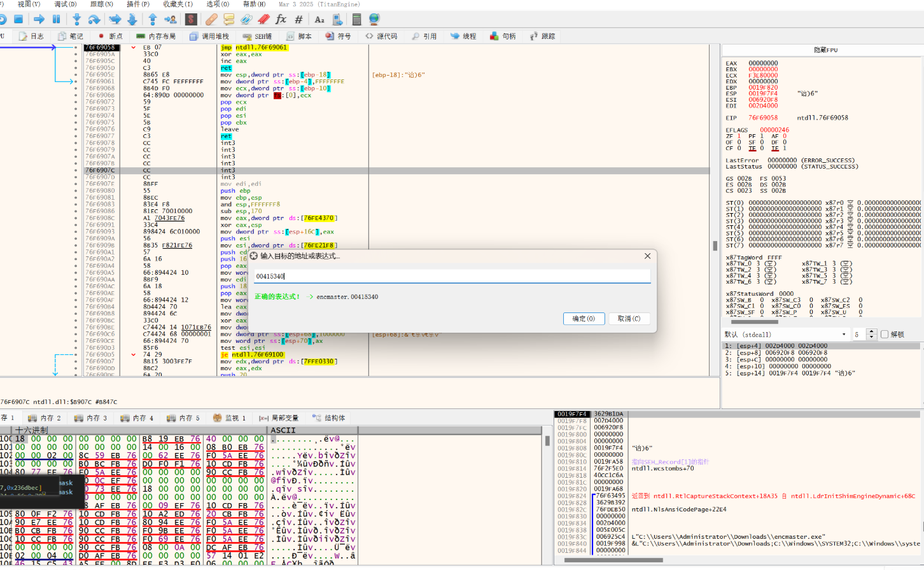This screenshot has width=924, height=570.
Task: Open the 默认 (stdcall) calling convention dropdown
Action: [x=785, y=335]
